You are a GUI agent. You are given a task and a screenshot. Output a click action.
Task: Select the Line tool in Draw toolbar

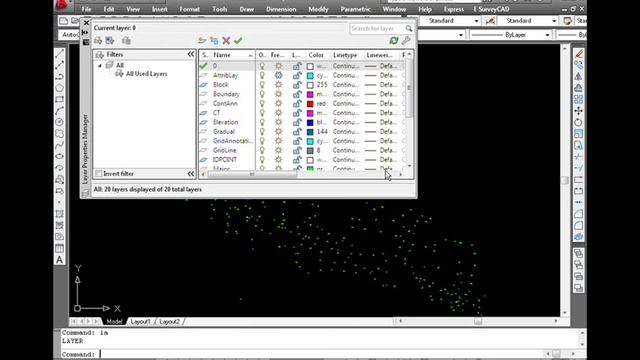pos(60,53)
